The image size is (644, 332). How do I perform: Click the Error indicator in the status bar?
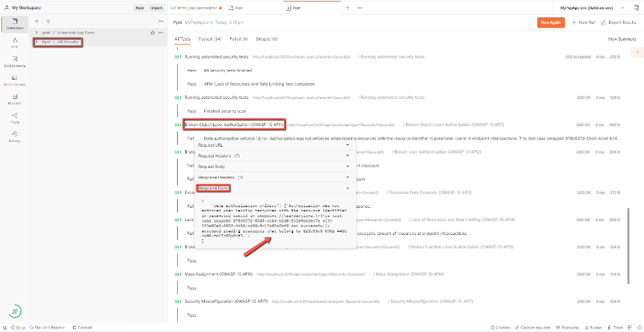[x=18, y=328]
